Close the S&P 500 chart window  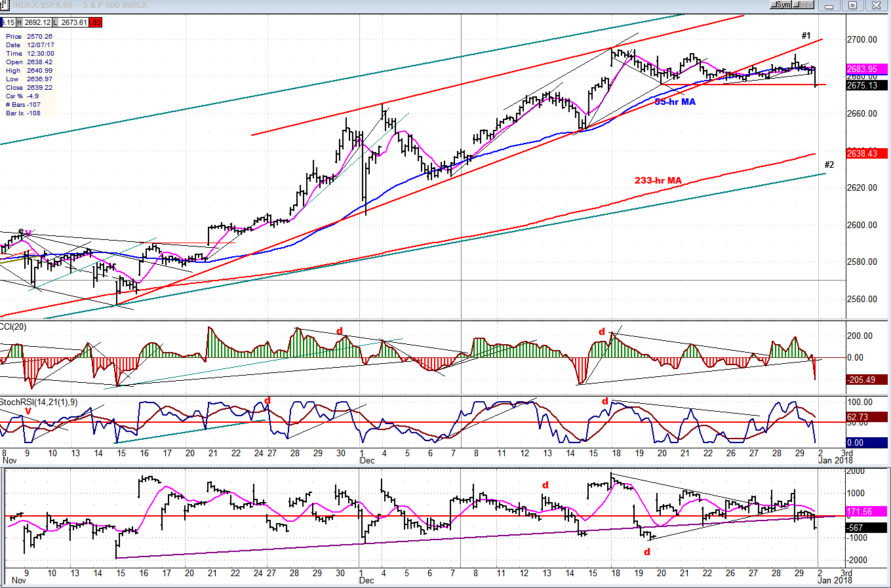pyautogui.click(x=877, y=5)
